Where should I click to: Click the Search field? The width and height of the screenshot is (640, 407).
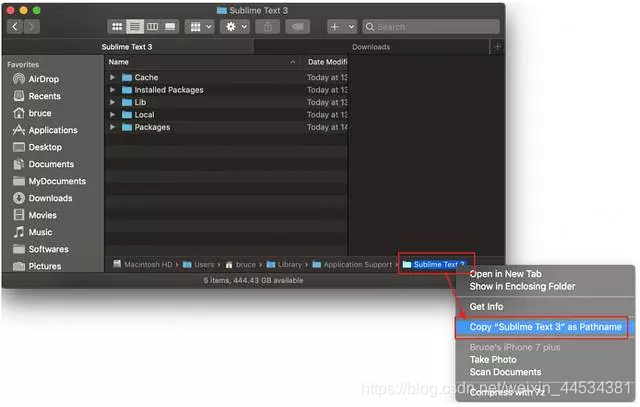tap(431, 27)
